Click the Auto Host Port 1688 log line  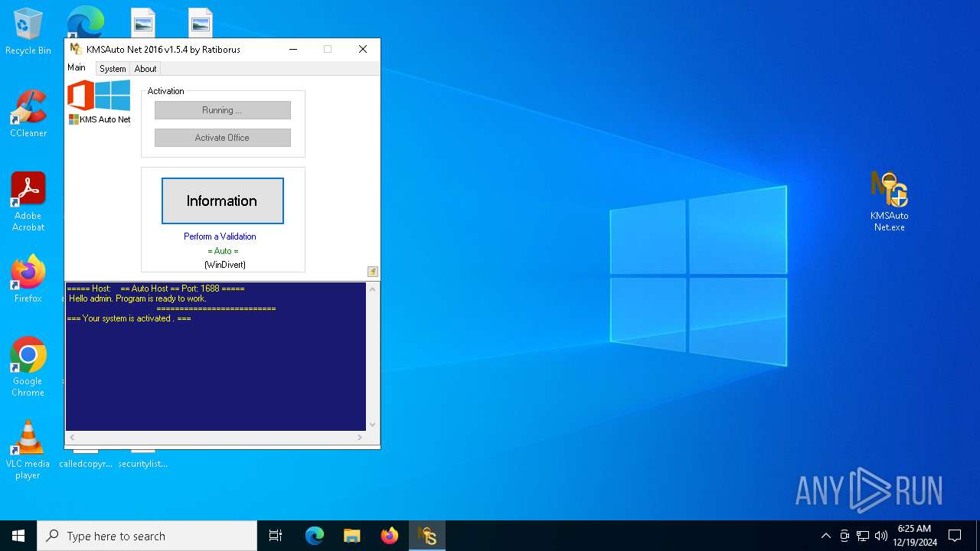tap(156, 289)
